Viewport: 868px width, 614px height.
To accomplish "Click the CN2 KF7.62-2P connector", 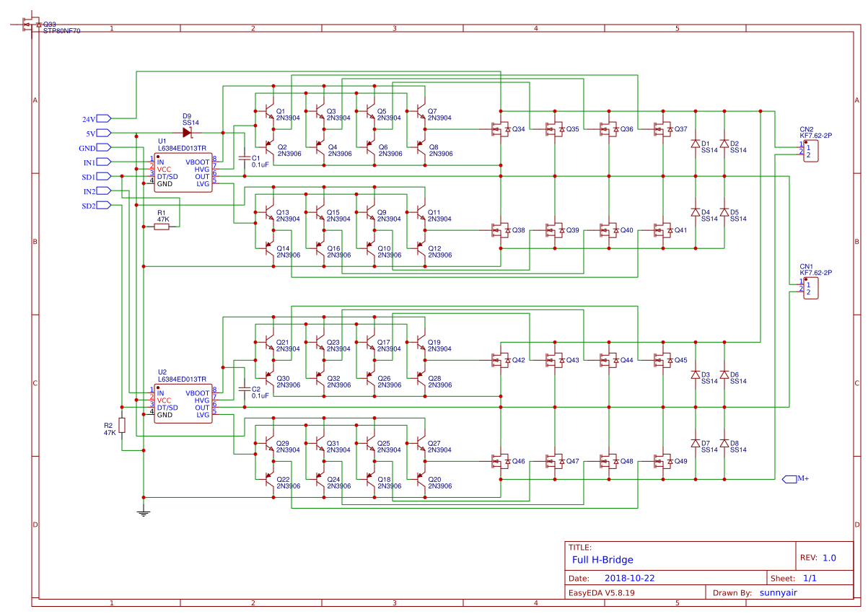I will (811, 152).
